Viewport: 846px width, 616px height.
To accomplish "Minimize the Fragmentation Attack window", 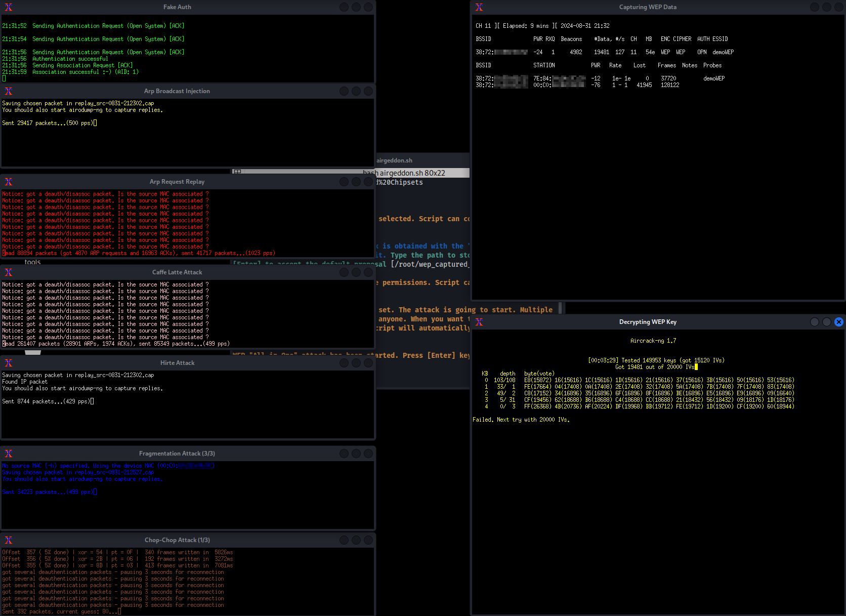I will coord(344,454).
